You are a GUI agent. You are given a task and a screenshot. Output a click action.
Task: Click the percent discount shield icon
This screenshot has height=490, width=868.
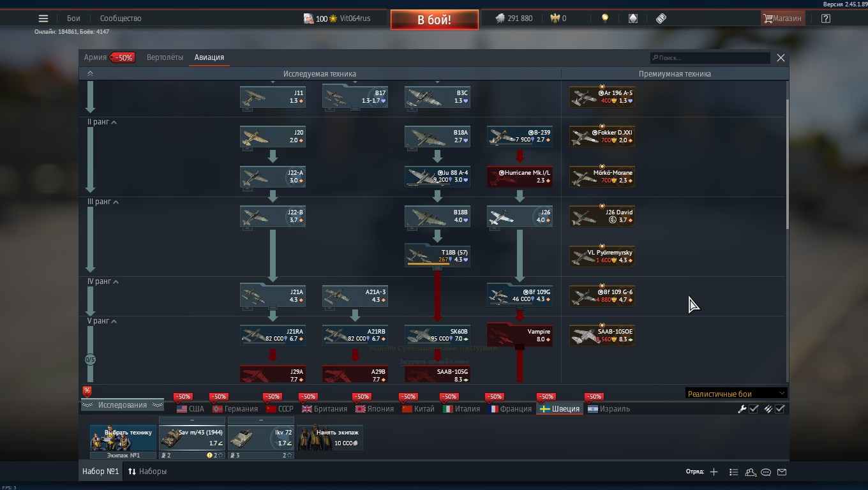tap(87, 391)
